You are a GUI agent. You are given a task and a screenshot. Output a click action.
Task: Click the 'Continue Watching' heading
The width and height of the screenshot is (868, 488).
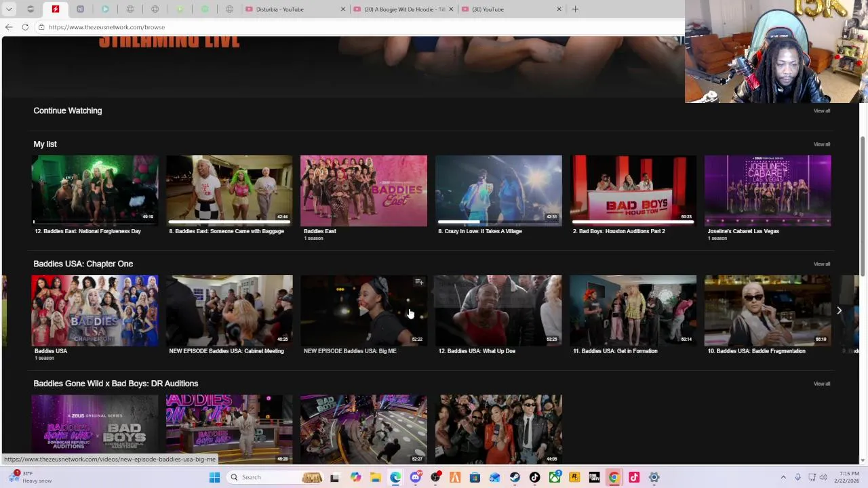pos(68,110)
